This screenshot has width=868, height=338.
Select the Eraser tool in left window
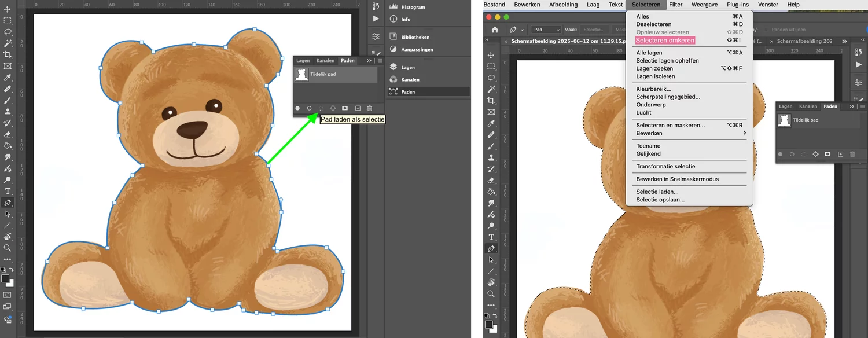point(8,134)
